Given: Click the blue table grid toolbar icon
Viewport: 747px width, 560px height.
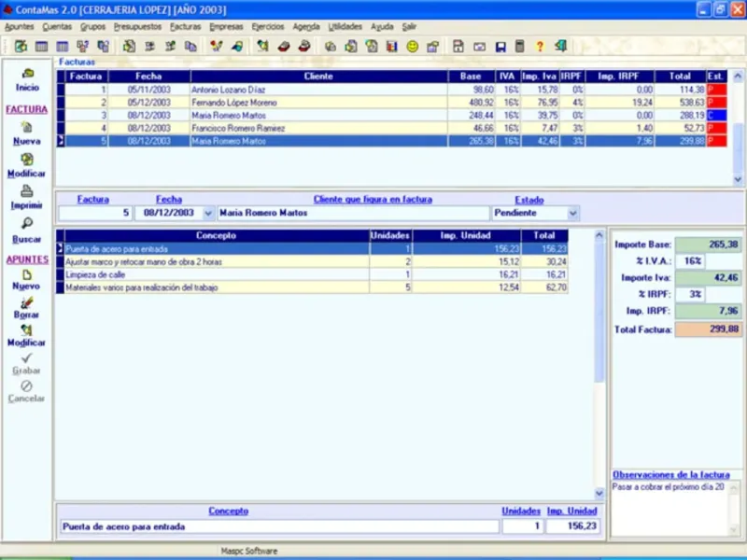Looking at the screenshot, I should click(x=63, y=46).
